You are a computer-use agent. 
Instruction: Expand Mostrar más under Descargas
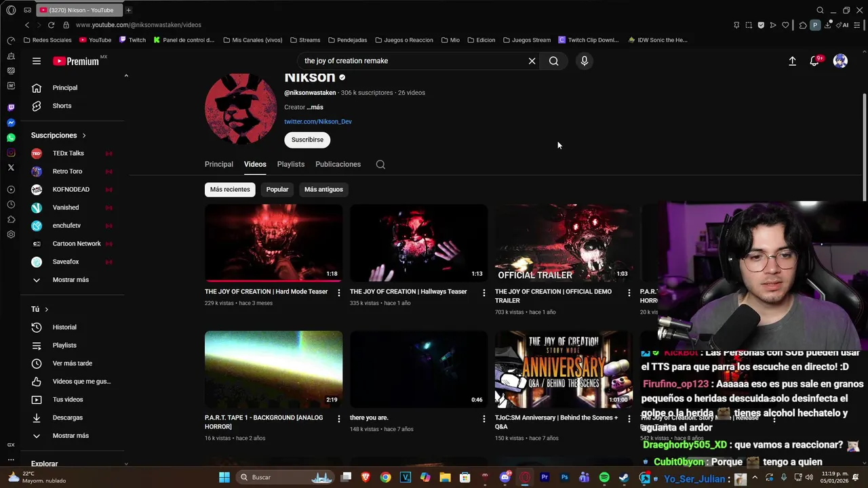(x=73, y=436)
